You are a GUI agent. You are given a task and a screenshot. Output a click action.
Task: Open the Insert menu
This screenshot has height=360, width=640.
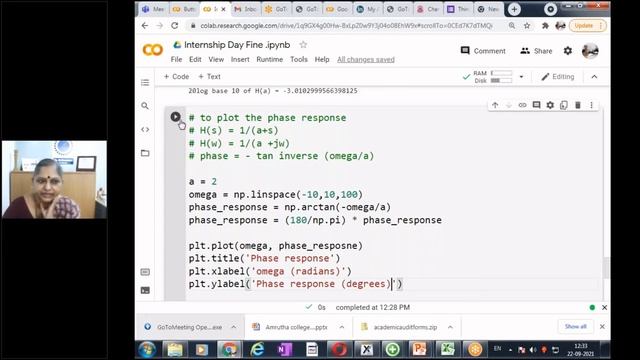(x=240, y=60)
